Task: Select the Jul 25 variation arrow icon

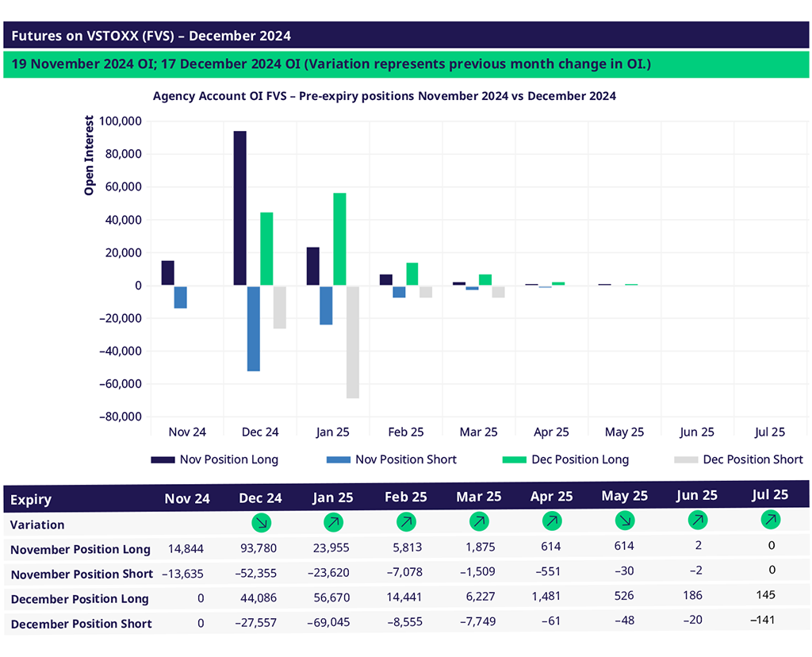Action: [x=769, y=521]
